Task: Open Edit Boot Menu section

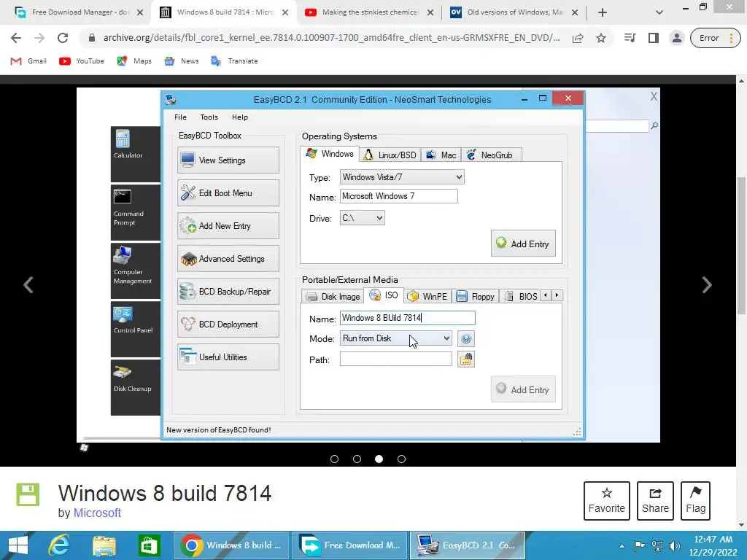Action: (228, 192)
